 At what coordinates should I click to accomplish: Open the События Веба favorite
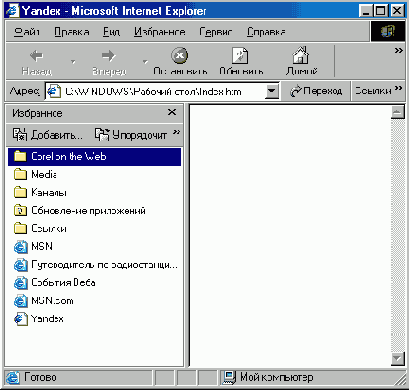(x=55, y=283)
